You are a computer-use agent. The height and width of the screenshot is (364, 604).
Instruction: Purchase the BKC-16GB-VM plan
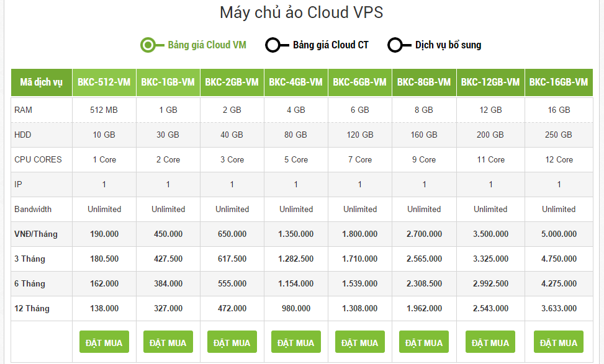tap(559, 342)
